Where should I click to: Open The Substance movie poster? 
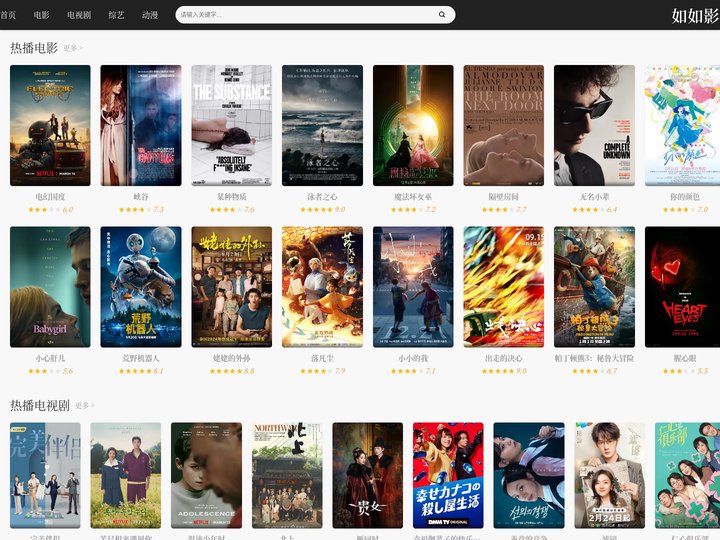[x=231, y=125]
